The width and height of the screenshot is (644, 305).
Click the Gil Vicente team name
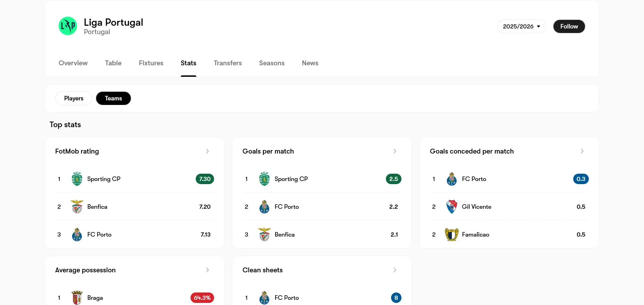point(477,207)
